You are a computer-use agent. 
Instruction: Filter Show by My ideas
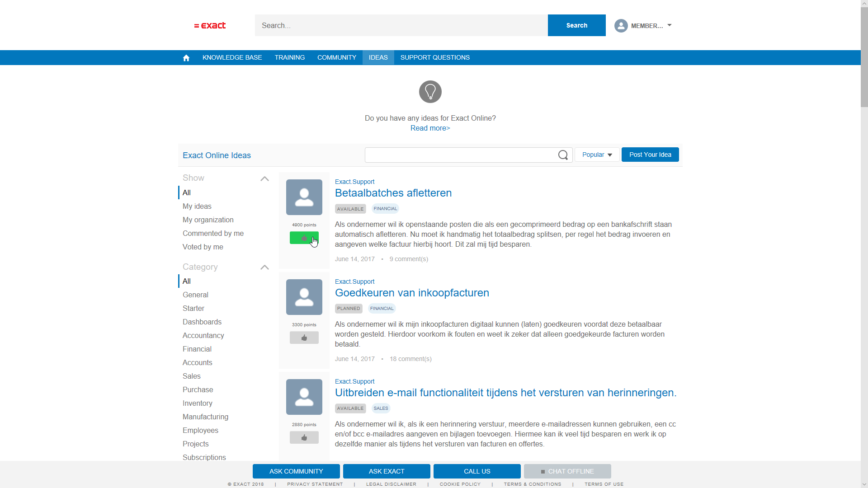[197, 206]
